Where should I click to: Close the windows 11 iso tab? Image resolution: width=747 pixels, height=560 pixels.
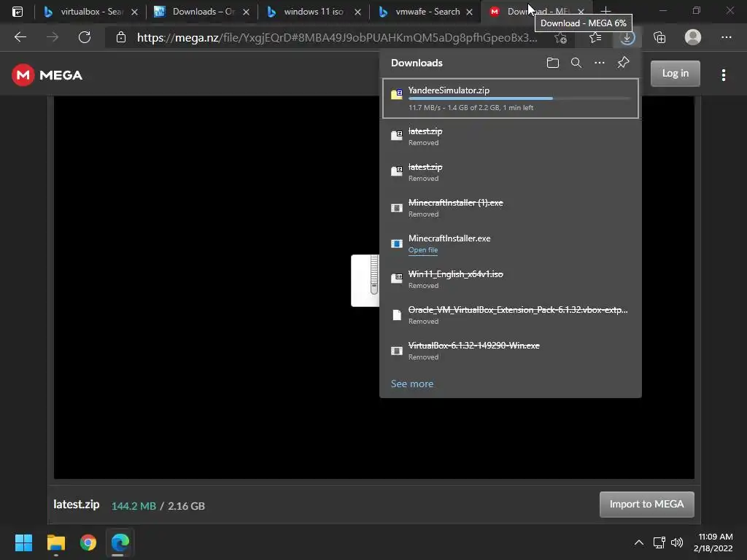357,12
